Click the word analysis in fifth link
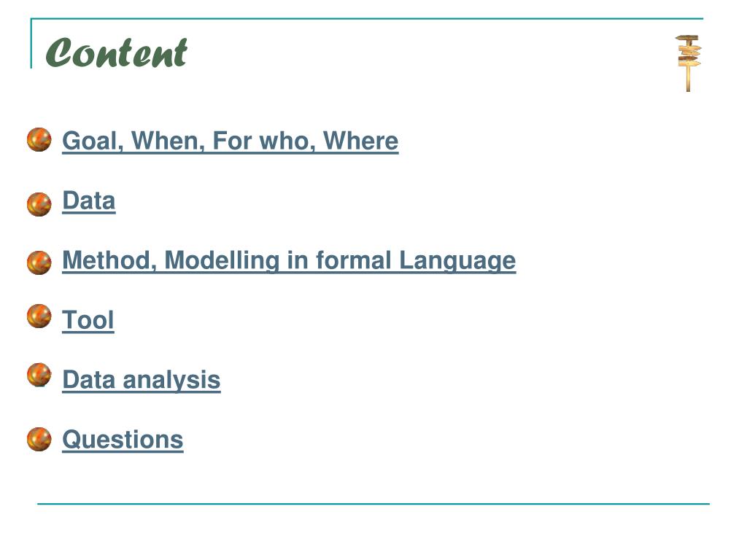 pyautogui.click(x=171, y=381)
